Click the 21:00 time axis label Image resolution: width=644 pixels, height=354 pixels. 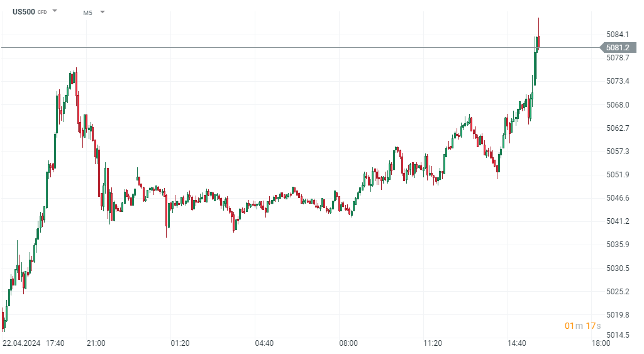pyautogui.click(x=96, y=343)
